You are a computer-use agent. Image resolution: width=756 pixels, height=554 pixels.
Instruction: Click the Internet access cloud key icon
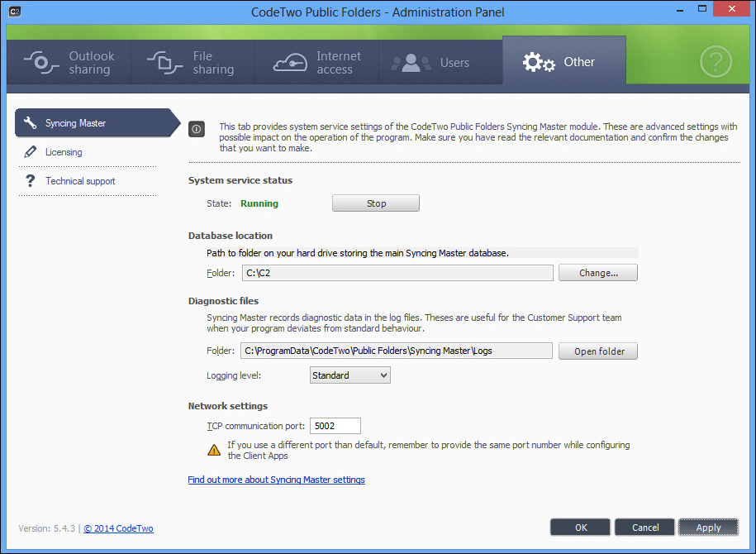pos(290,63)
